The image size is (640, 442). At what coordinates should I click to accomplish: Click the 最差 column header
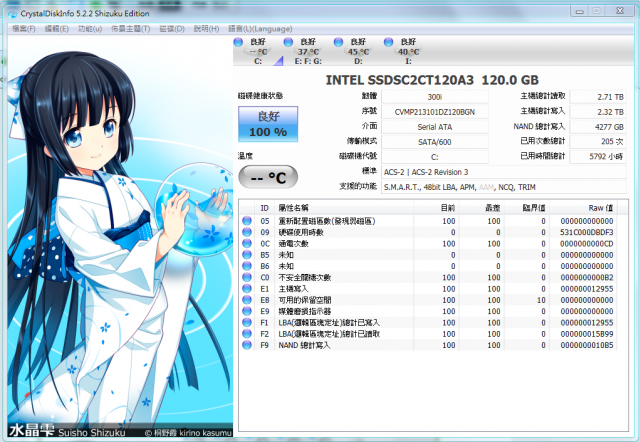[482, 208]
